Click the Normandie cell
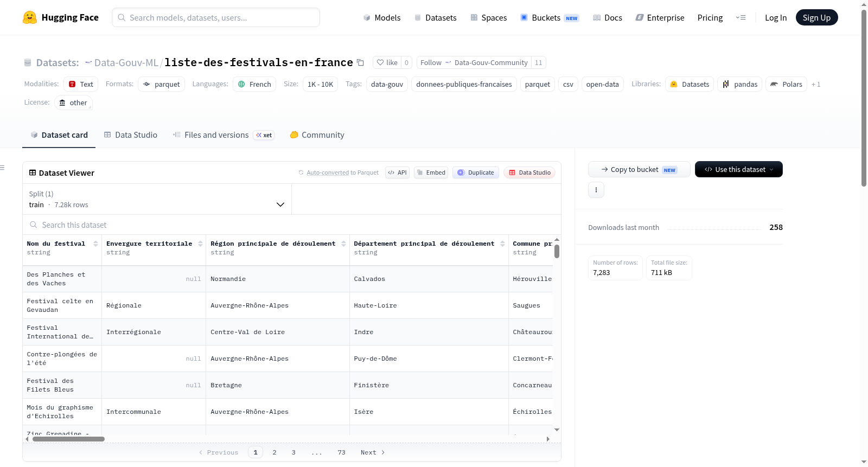 [x=277, y=279]
